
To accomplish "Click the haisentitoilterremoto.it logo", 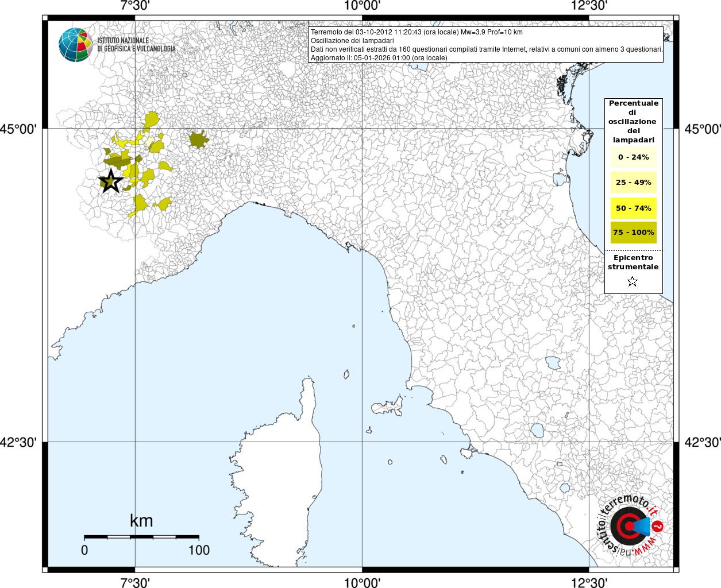I will point(631,525).
